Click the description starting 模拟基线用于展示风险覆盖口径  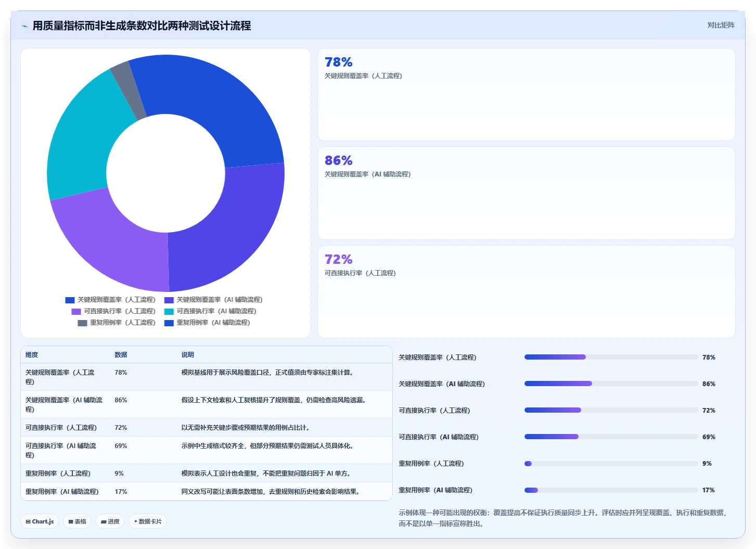[268, 373]
